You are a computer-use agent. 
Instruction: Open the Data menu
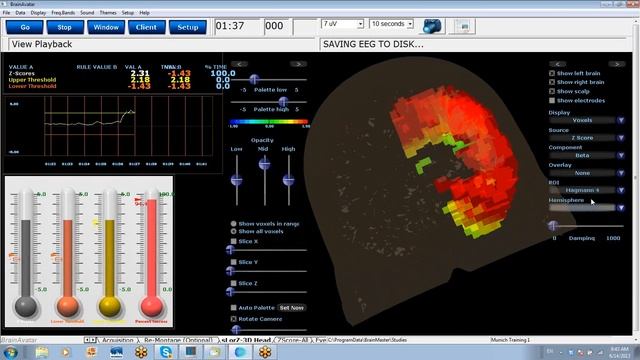(20, 13)
